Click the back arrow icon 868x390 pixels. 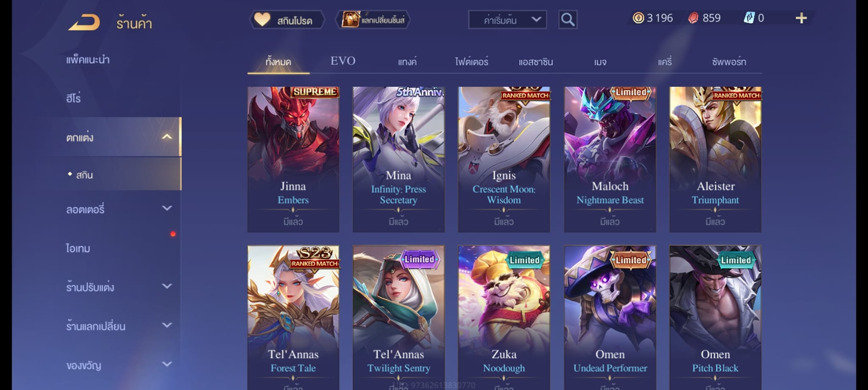[x=84, y=22]
